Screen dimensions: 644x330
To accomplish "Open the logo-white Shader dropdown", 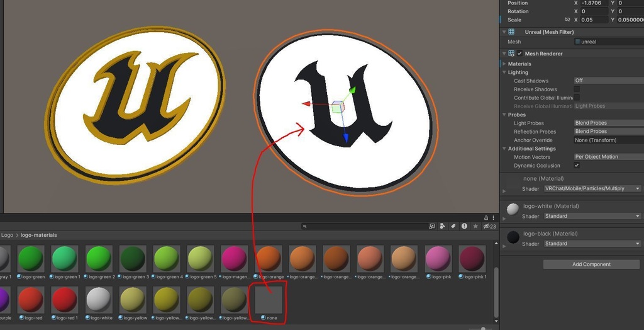I will pos(592,216).
